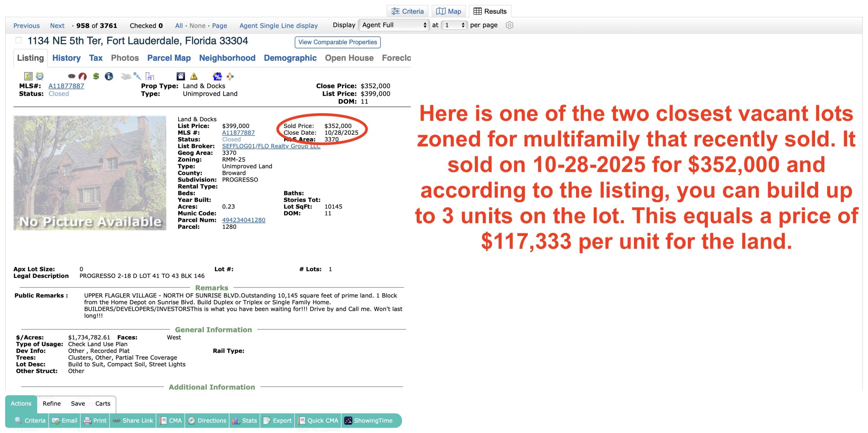Click the photo gallery icon above MLS#

(28, 76)
